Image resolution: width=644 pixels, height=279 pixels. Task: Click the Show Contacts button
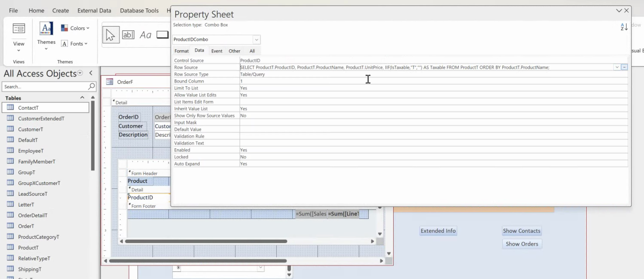(x=521, y=231)
